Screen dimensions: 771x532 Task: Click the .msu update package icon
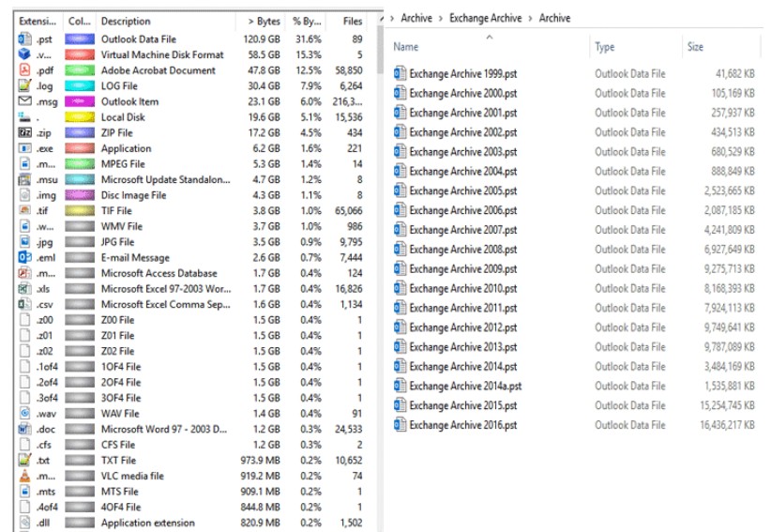(24, 179)
